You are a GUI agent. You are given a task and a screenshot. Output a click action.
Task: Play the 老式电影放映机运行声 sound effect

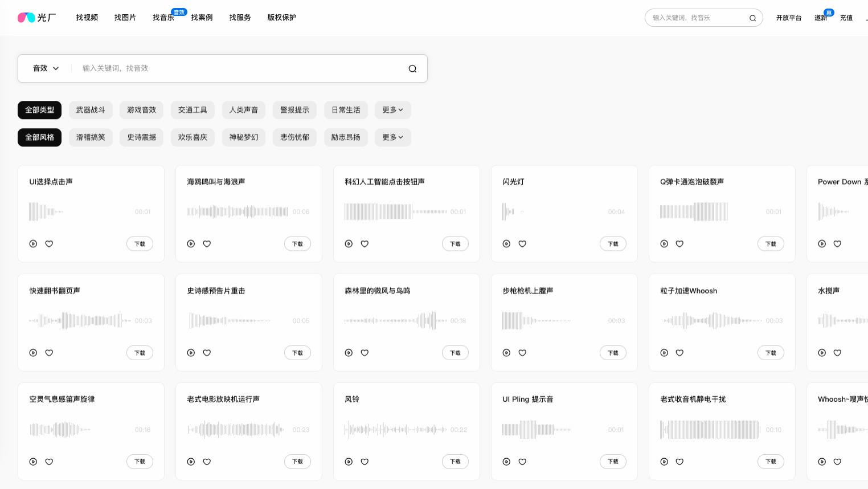[x=191, y=462]
